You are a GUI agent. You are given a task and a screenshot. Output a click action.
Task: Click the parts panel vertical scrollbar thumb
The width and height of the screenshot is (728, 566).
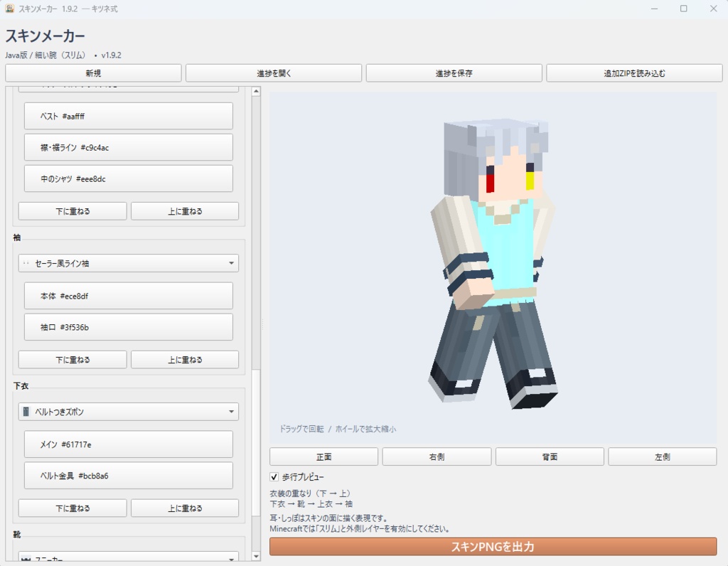click(256, 443)
